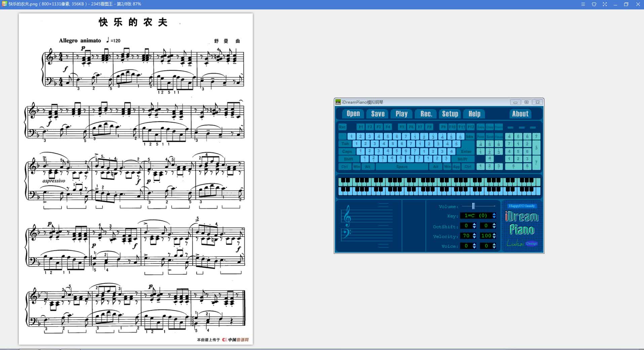Start recording with the Rec. button
The image size is (644, 350).
pyautogui.click(x=426, y=114)
